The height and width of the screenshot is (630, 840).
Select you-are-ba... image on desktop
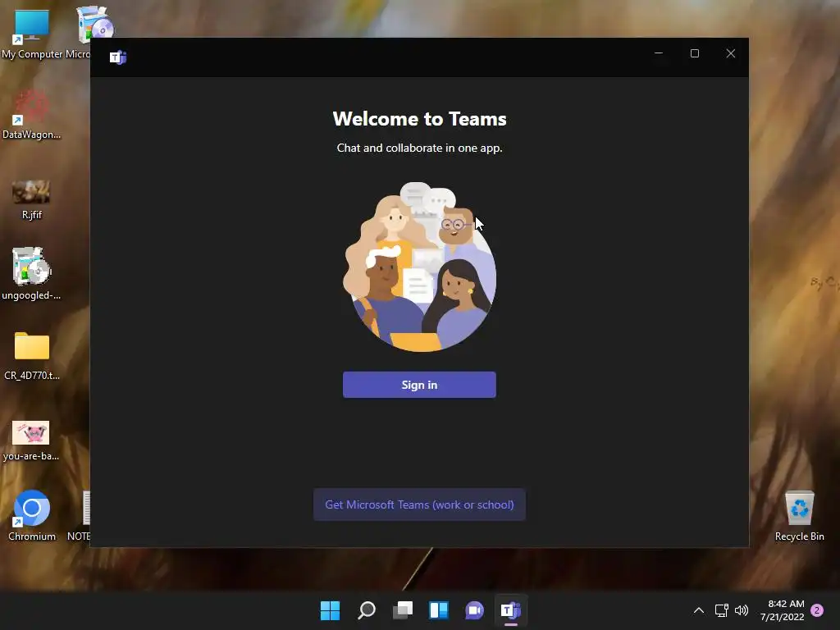[31, 441]
